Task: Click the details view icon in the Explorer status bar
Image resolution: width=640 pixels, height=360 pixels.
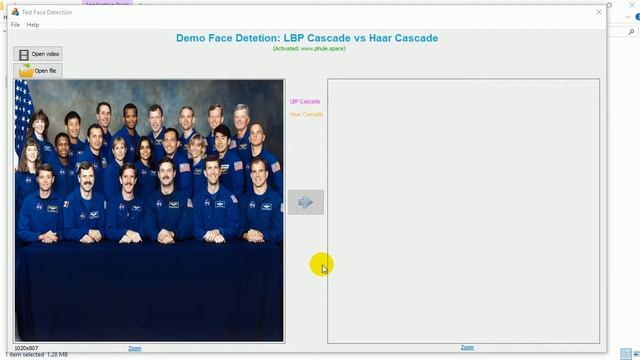Action: (x=626, y=354)
